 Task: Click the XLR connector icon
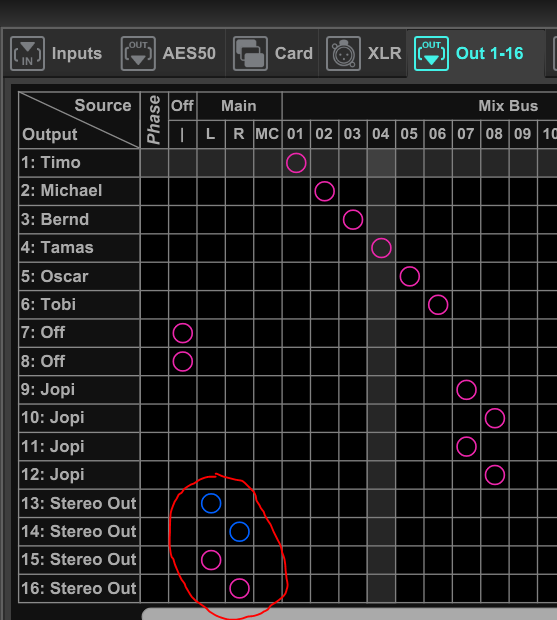tap(343, 53)
